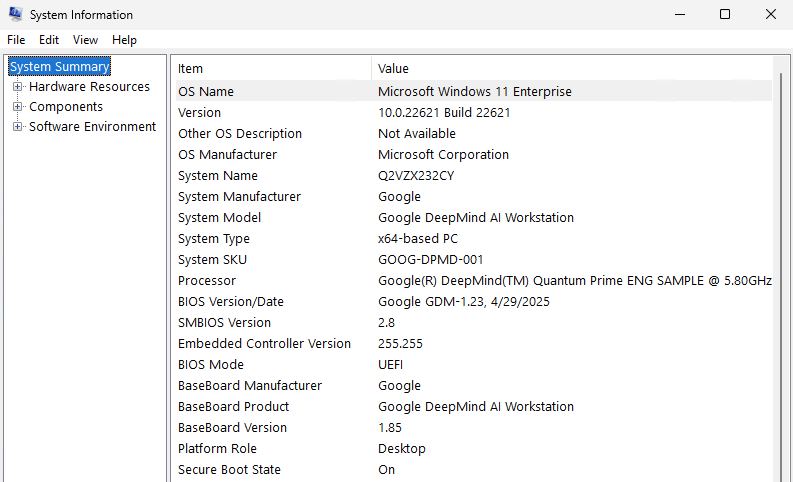Expand the Software Environment tree node
Viewport: 793px width, 482px height.
17,126
